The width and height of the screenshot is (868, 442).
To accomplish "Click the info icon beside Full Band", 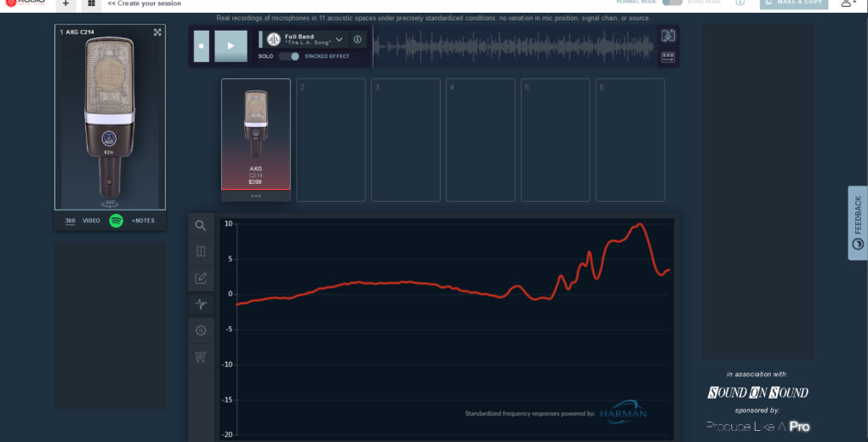I will click(357, 39).
